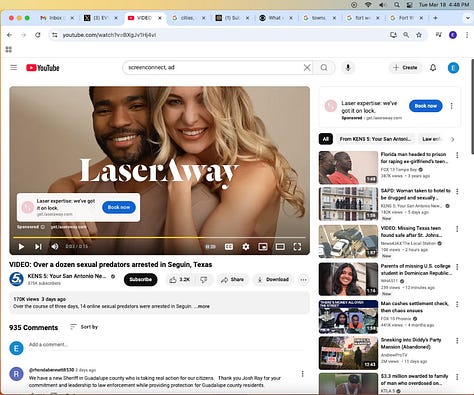Image resolution: width=474 pixels, height=395 pixels.
Task: Open player settings gear
Action: tap(246, 247)
